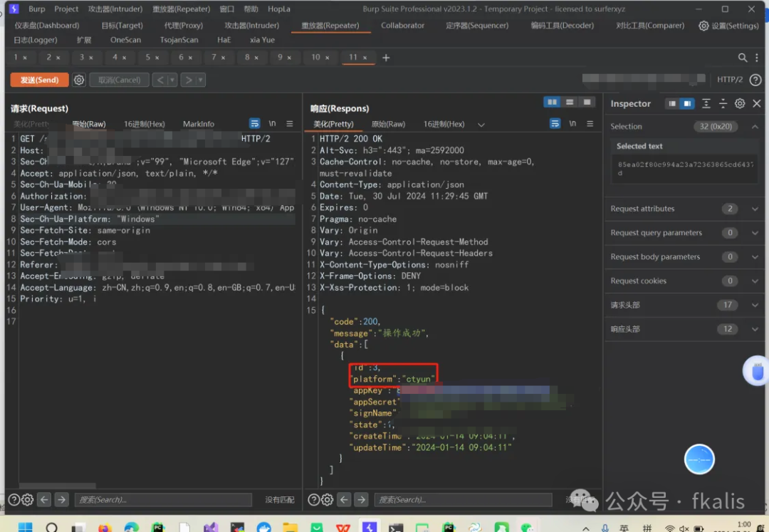Add a new Repeater tab
This screenshot has height=532, width=769.
click(x=386, y=58)
